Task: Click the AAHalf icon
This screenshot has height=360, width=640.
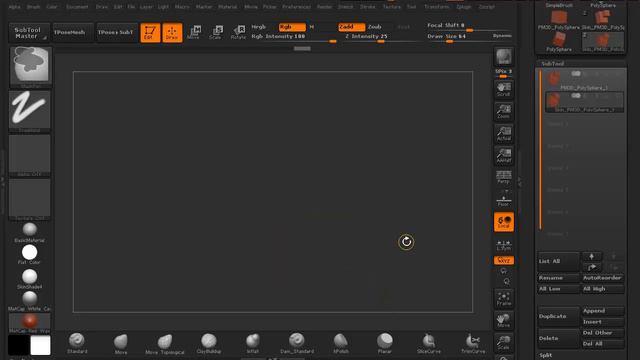Action: tap(504, 156)
